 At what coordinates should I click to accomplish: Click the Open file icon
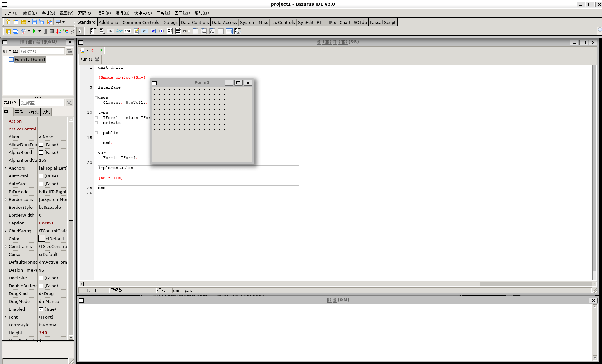point(23,22)
